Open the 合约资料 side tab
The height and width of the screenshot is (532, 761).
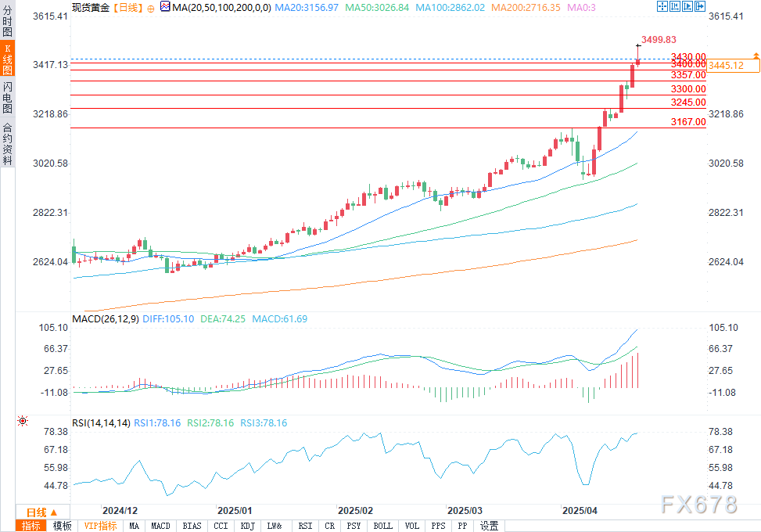[x=7, y=143]
